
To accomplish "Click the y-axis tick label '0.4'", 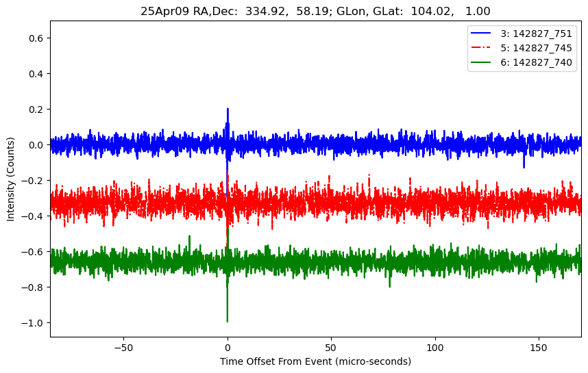I will tap(36, 74).
